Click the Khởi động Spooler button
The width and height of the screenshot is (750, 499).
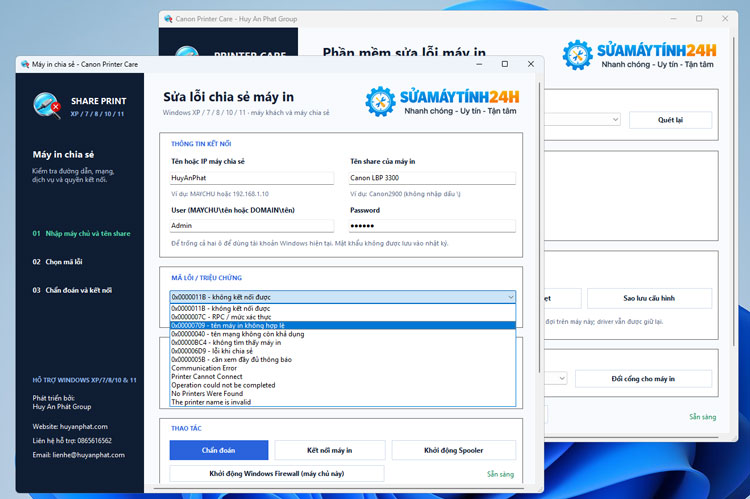point(453,450)
